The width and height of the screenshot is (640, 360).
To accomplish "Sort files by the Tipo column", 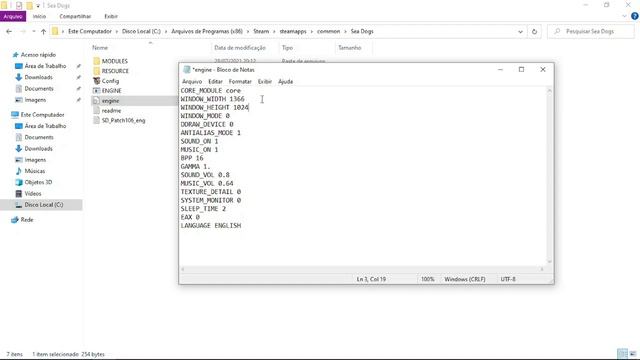I will (x=287, y=48).
